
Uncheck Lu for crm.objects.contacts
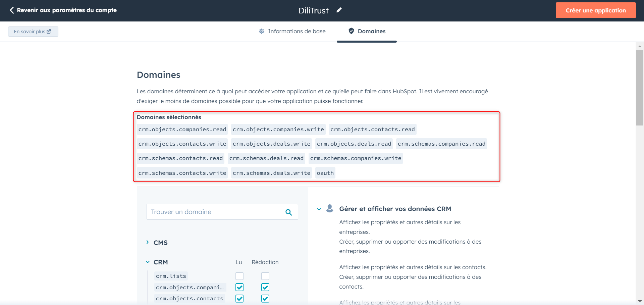click(x=239, y=298)
